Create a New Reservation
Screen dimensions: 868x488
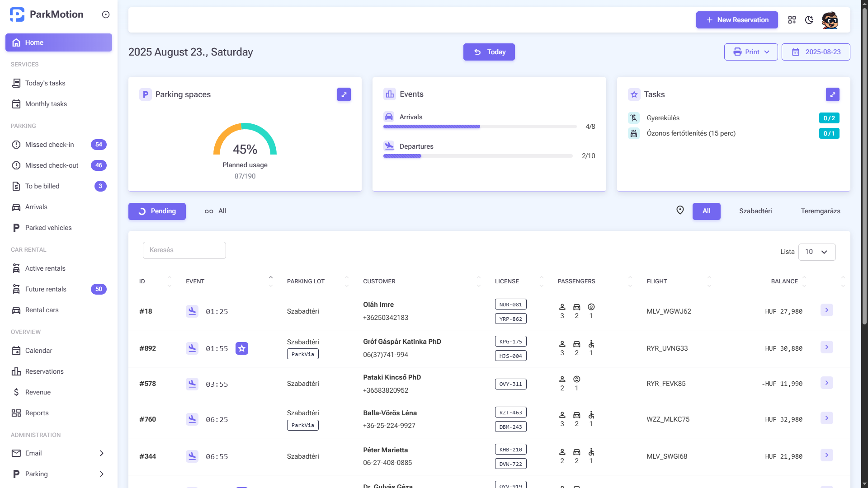click(x=736, y=20)
